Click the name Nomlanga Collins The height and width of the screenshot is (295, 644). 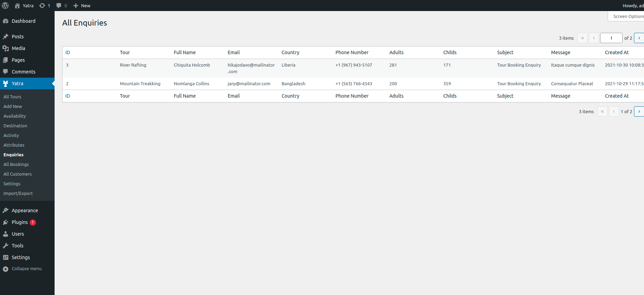(191, 83)
